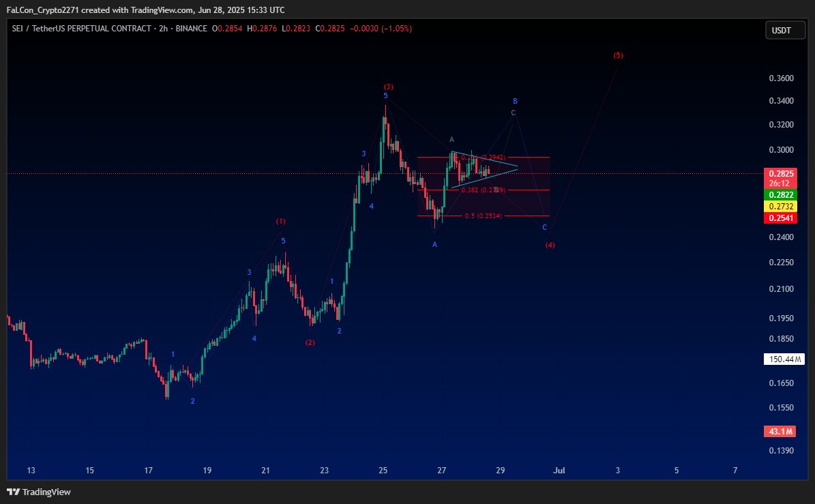Click 0.2100 on the price axis

(x=781, y=289)
